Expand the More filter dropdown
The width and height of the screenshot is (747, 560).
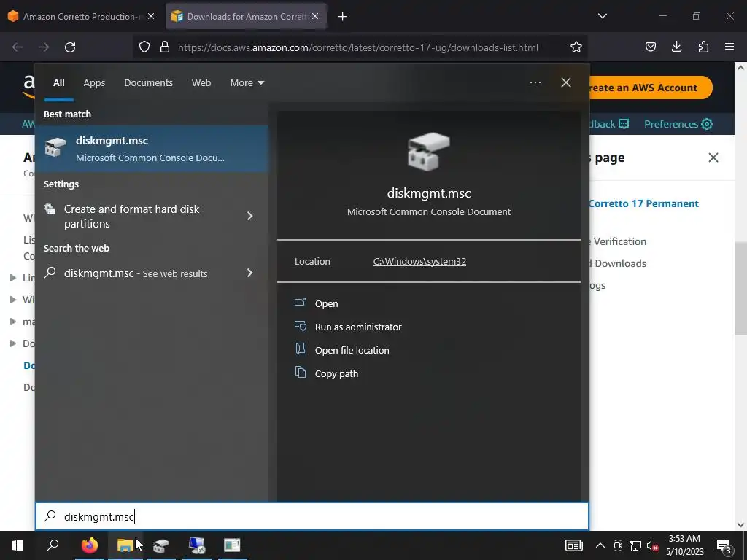pyautogui.click(x=247, y=83)
